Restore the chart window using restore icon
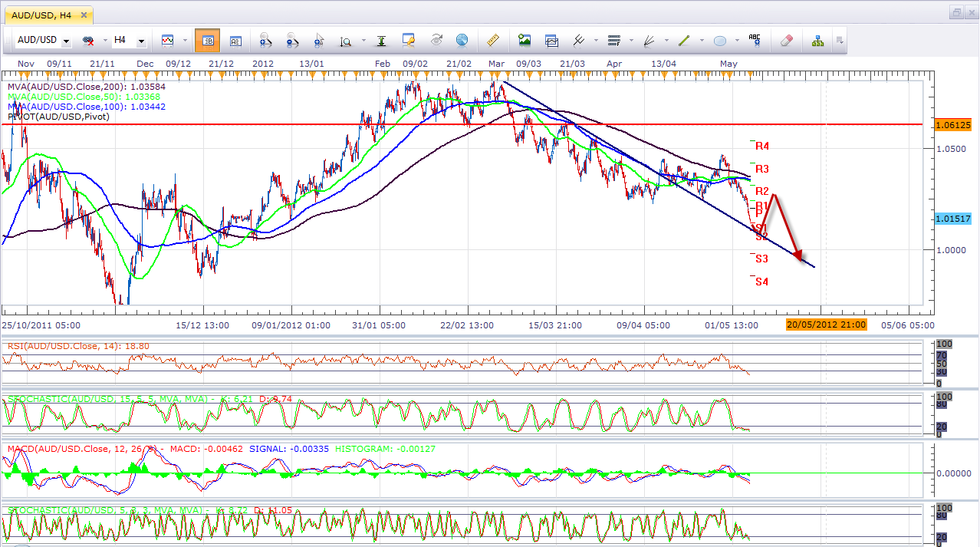The image size is (980, 547). [956, 13]
